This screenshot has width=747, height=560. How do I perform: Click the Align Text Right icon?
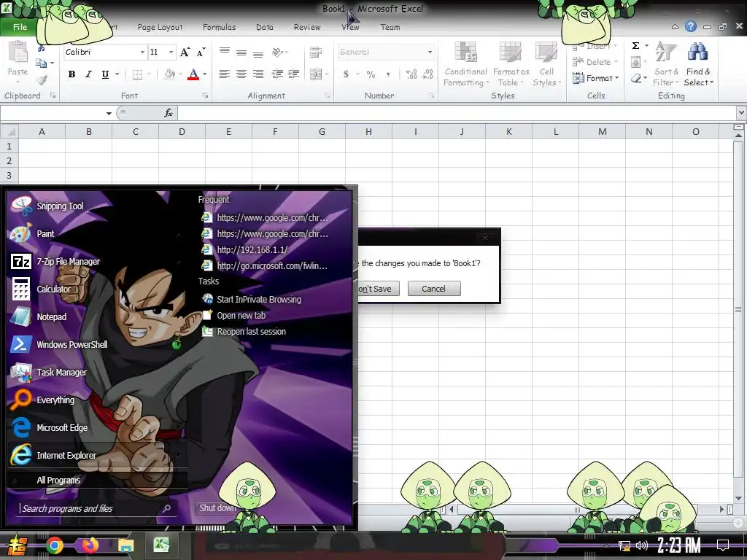click(x=258, y=74)
